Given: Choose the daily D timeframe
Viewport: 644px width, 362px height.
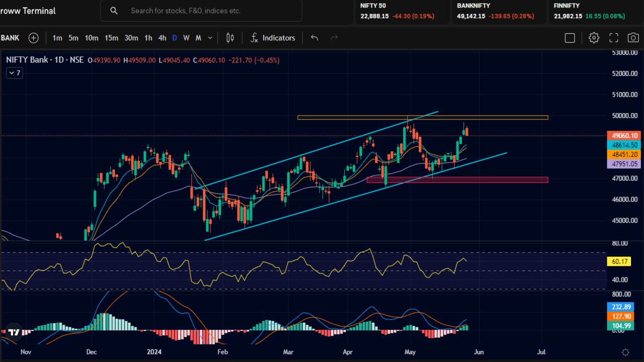Looking at the screenshot, I should point(175,38).
